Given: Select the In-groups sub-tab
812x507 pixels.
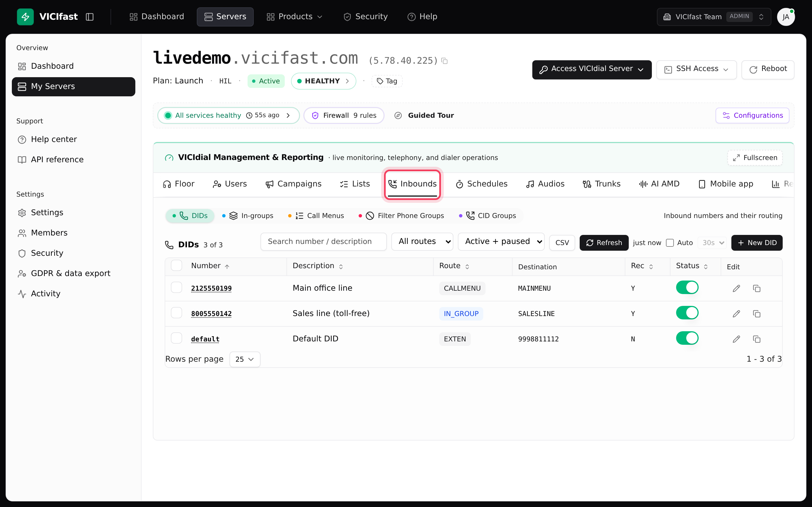Looking at the screenshot, I should coord(248,215).
